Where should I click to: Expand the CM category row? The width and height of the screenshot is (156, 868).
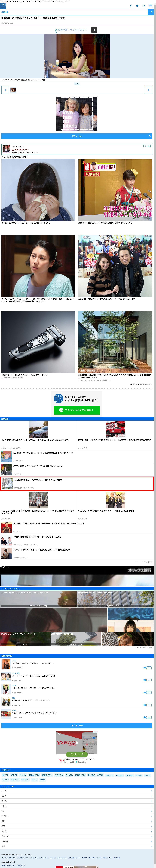tap(77, 811)
